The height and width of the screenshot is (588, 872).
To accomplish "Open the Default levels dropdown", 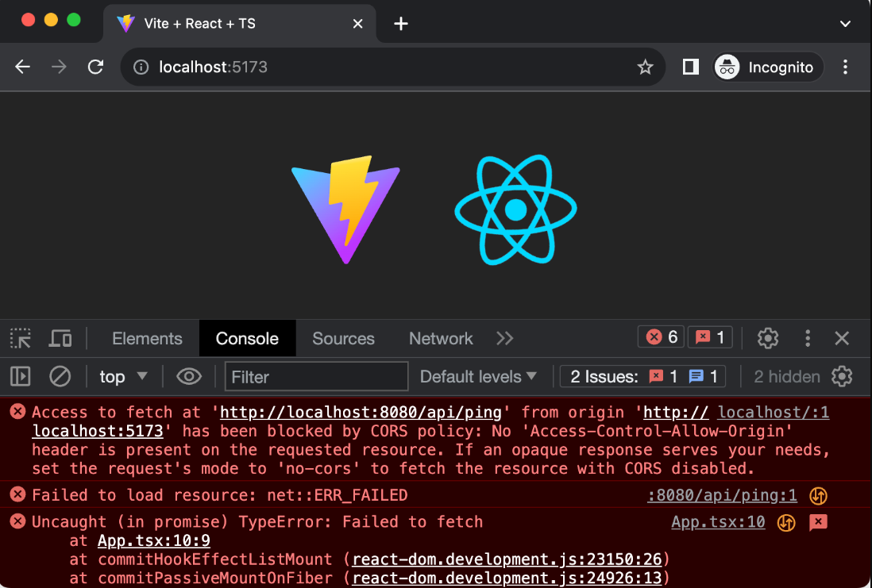I will 478,376.
